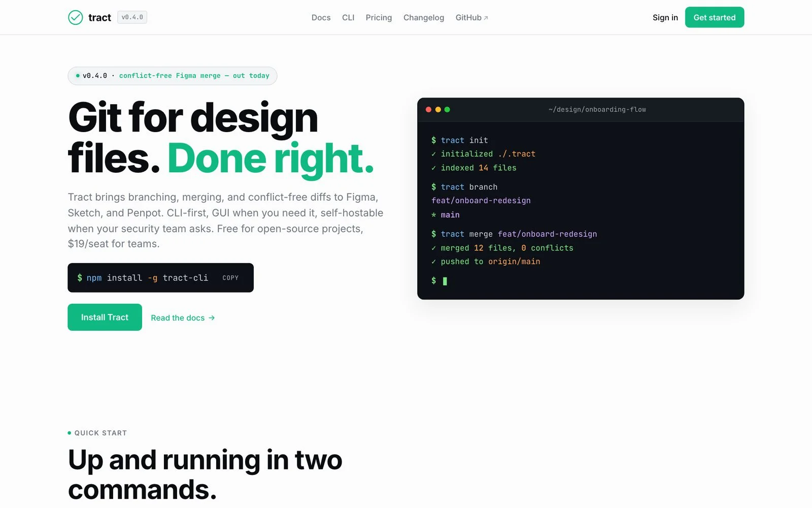This screenshot has height=508, width=812.
Task: Click the Install Tract button
Action: pyautogui.click(x=105, y=317)
